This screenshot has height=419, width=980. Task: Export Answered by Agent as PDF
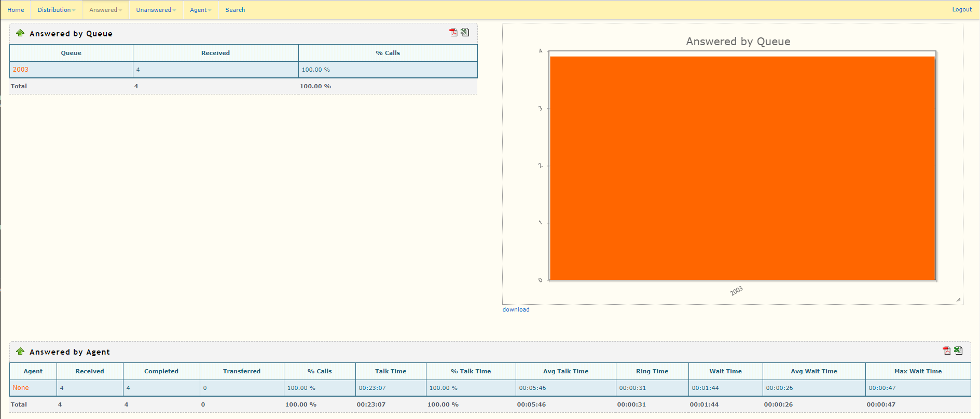946,351
